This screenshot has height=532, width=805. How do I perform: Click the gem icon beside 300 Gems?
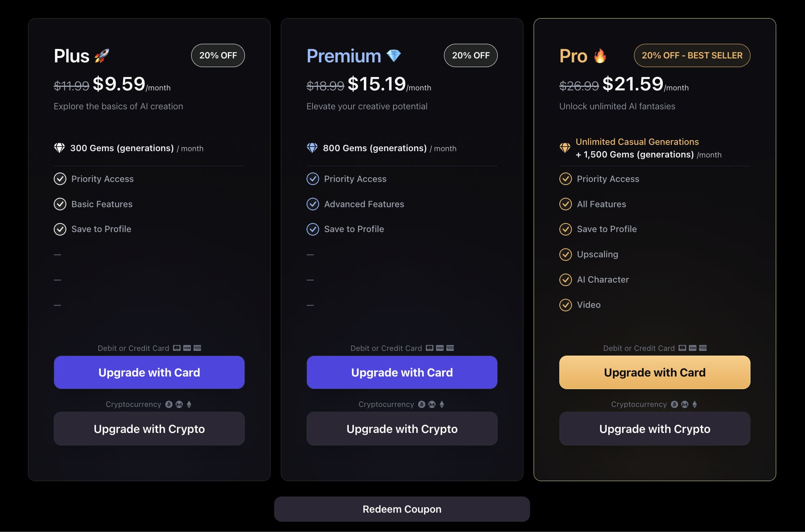pyautogui.click(x=60, y=148)
